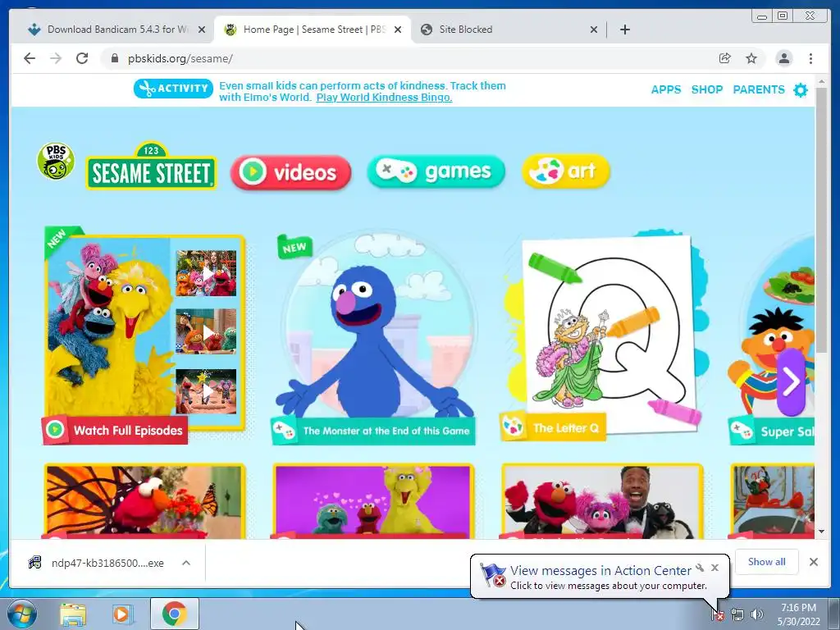Open a new tab with plus button
The height and width of the screenshot is (630, 840).
[x=624, y=30]
